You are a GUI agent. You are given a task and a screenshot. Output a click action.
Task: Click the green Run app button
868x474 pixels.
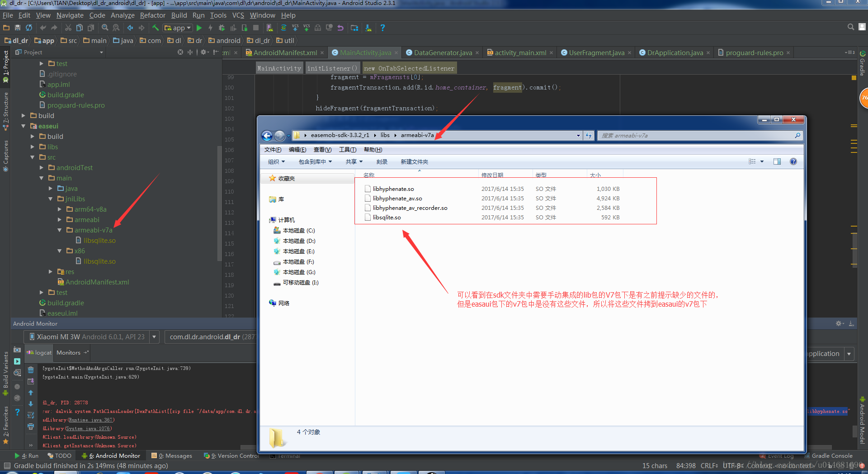coord(199,28)
